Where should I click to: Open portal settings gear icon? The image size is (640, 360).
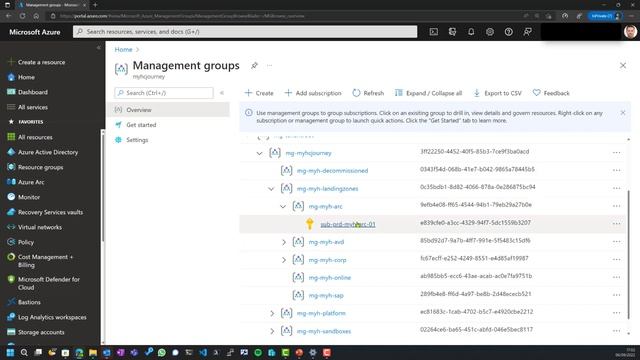point(490,32)
